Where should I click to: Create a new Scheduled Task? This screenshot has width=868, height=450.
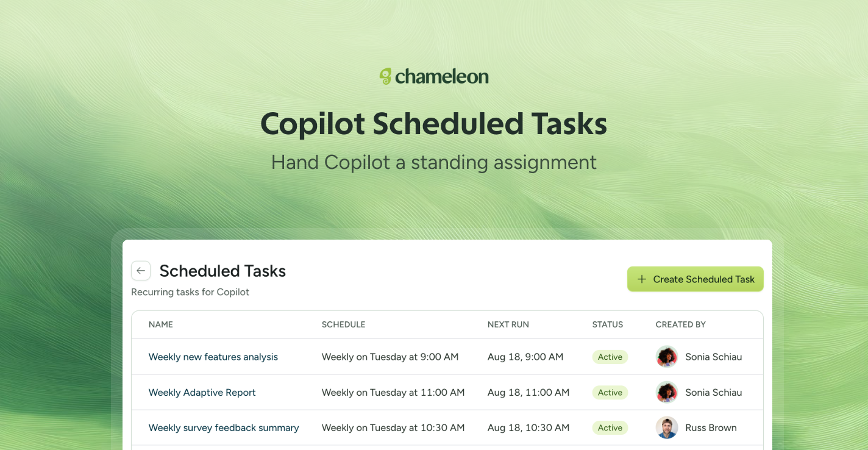pyautogui.click(x=695, y=279)
